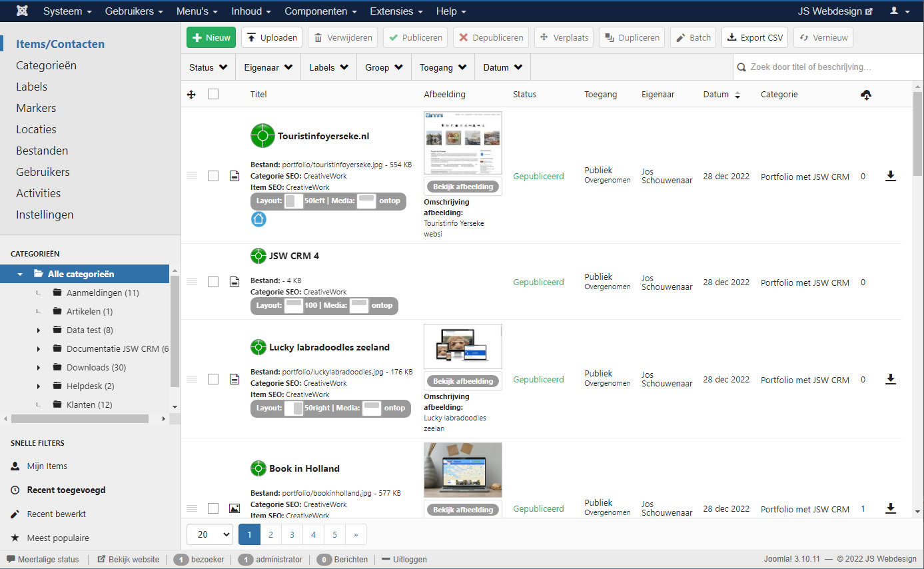Click the Export CSV button
Screen dimensions: 924x569
[755, 37]
